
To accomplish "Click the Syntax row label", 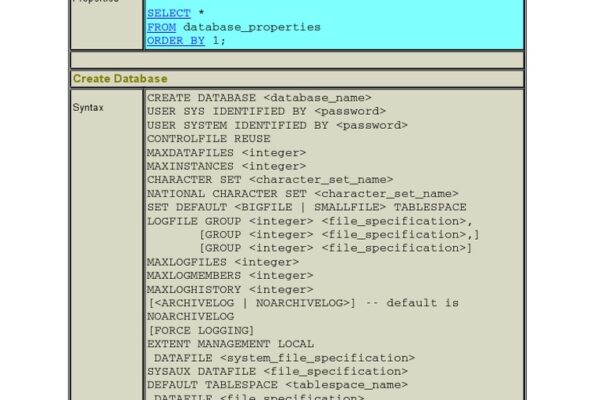I will pyautogui.click(x=88, y=108).
